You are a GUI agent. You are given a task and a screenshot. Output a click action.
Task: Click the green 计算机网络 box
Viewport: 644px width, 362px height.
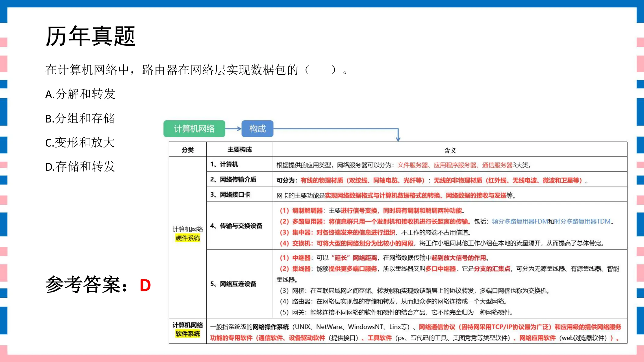point(194,129)
